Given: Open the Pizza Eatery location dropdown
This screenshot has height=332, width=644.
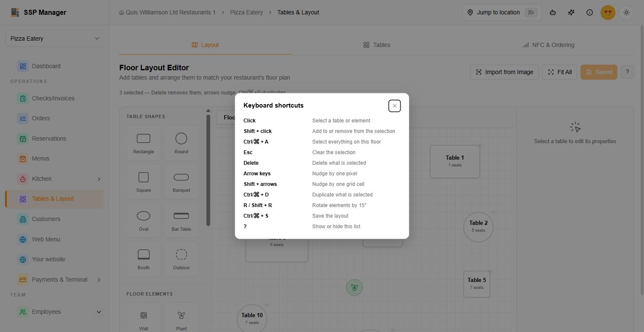Looking at the screenshot, I should [55, 39].
